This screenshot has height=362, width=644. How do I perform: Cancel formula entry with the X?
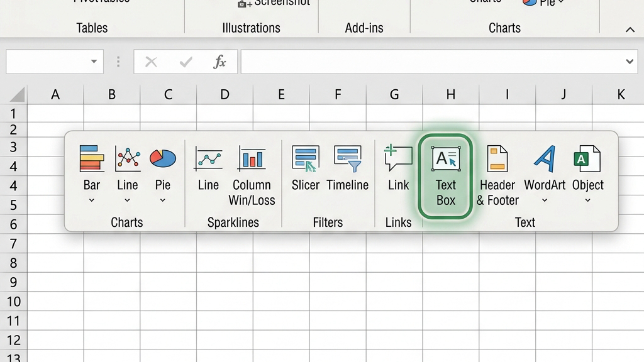pos(151,62)
